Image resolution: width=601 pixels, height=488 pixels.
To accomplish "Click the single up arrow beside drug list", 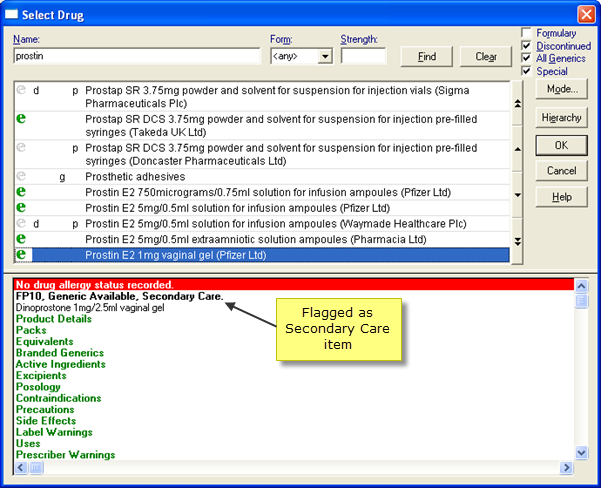I will [517, 148].
